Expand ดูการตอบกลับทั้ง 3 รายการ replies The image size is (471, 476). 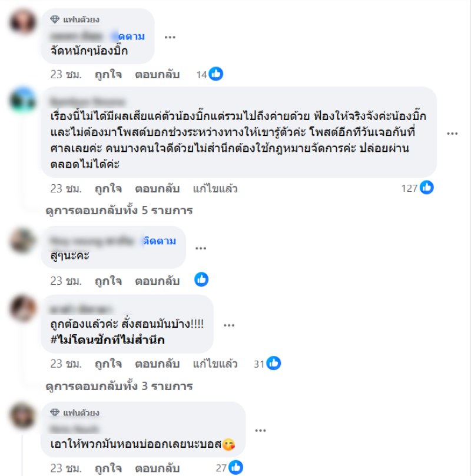(x=119, y=386)
